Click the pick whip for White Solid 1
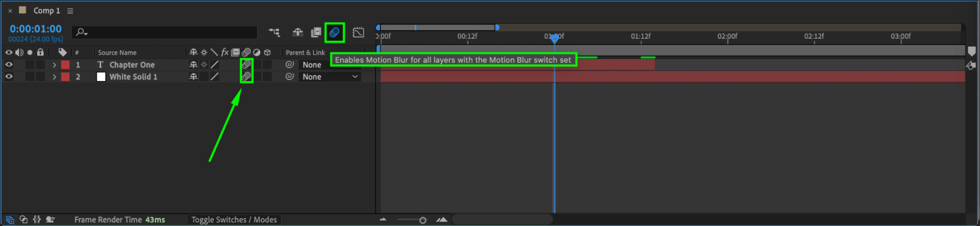 coord(290,77)
